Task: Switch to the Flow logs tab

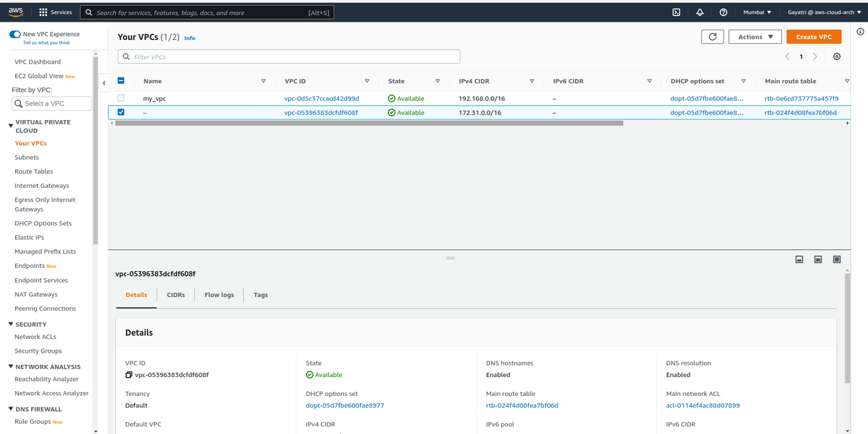Action: [219, 295]
